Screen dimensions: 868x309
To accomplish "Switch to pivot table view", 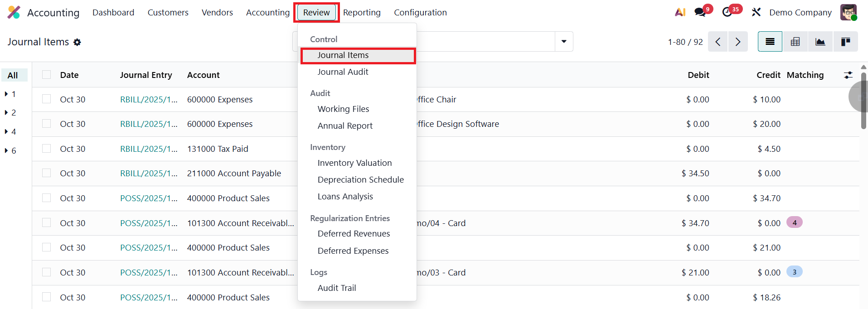I will tap(795, 42).
